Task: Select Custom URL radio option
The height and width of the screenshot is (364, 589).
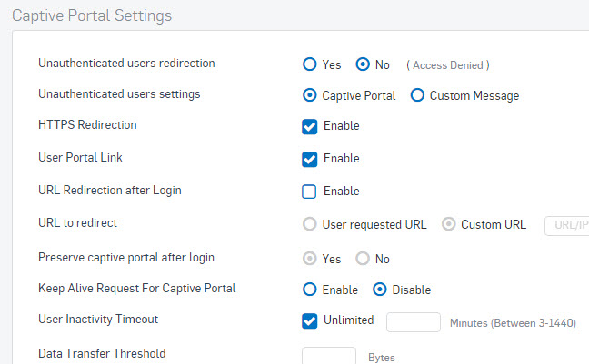Action: pyautogui.click(x=448, y=224)
